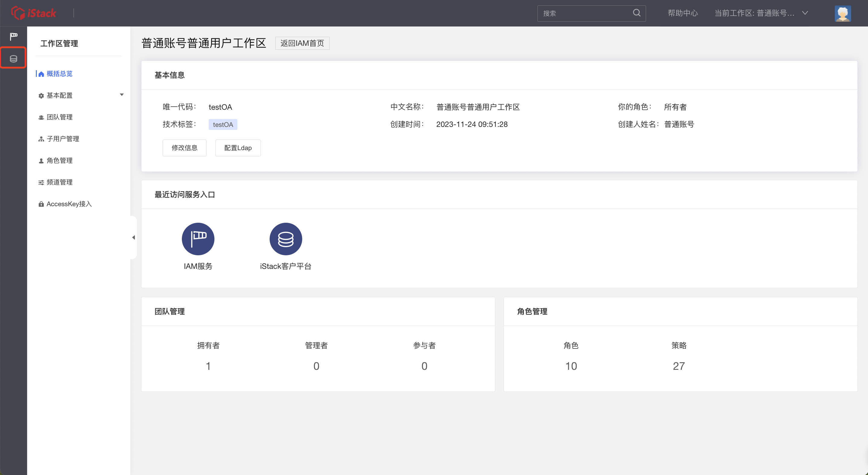Screen dimensions: 868x475
Task: Open the 帮助中心 link
Action: coord(683,13)
